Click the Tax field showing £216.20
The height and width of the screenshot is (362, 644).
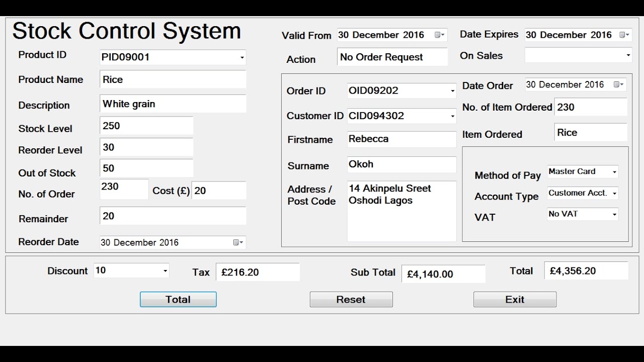pyautogui.click(x=258, y=272)
